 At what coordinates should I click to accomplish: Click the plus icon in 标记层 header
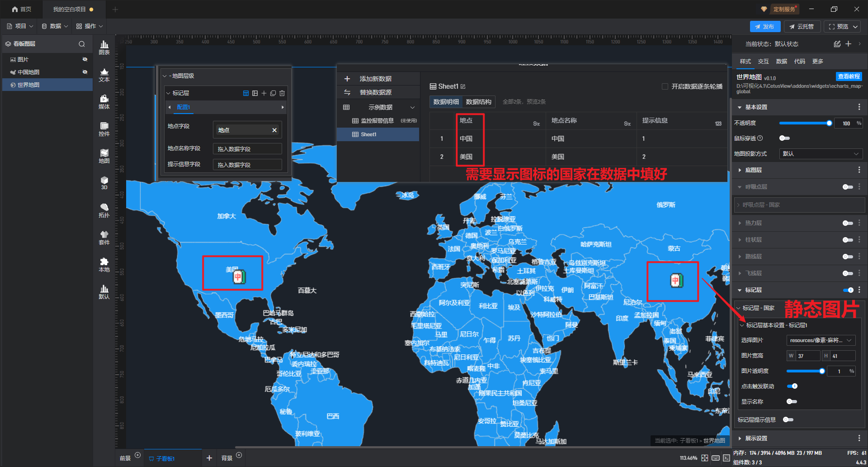(x=264, y=93)
